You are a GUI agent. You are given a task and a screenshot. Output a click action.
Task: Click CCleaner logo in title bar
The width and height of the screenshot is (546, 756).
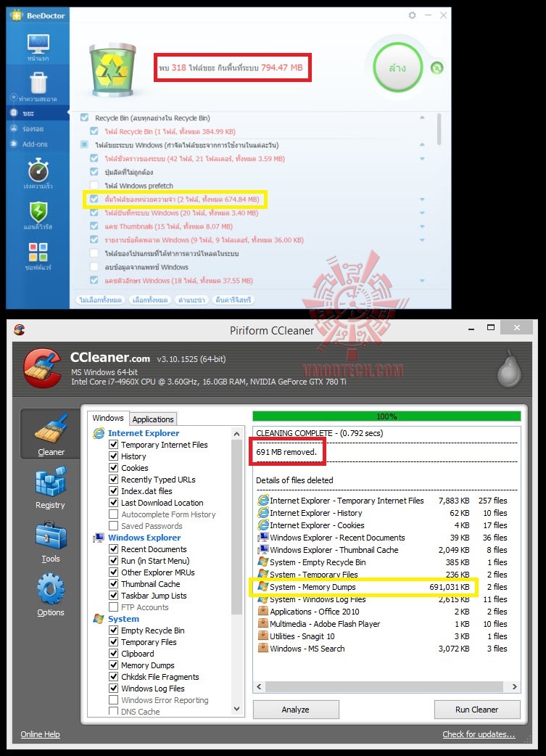(20, 330)
